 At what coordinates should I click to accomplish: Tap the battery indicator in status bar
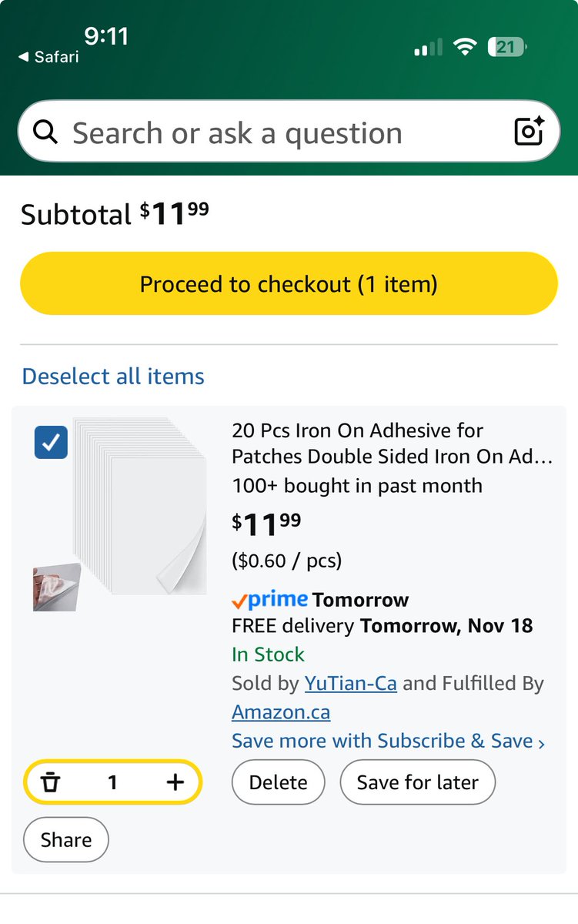[507, 48]
